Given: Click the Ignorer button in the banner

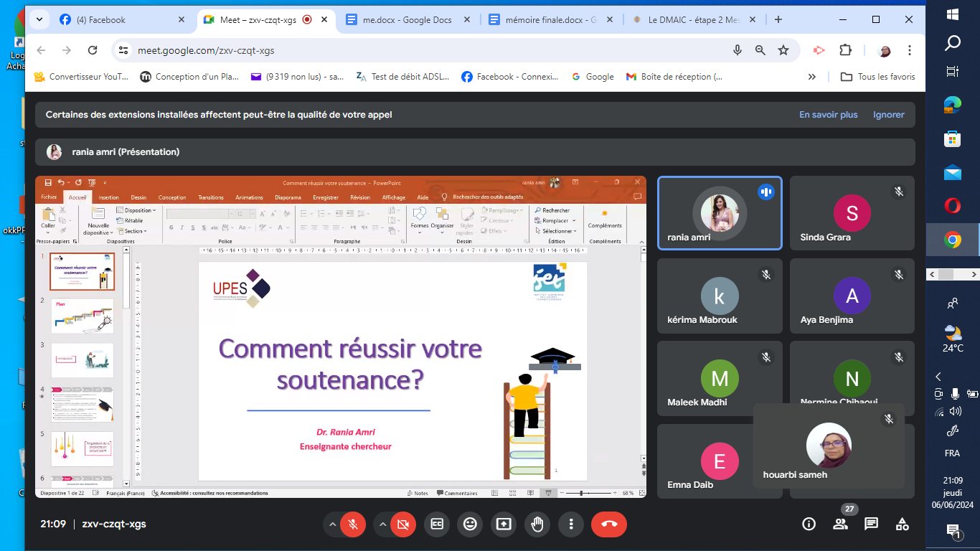Looking at the screenshot, I should tap(888, 115).
